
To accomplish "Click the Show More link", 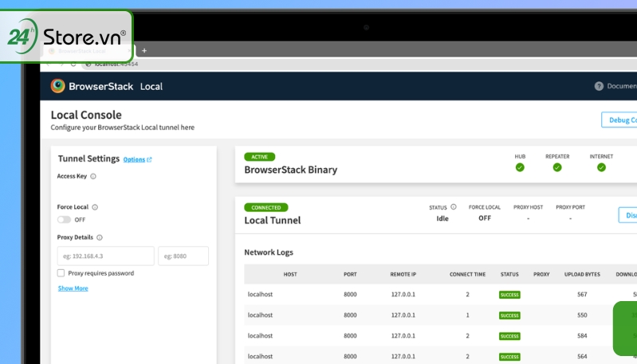I will point(73,288).
